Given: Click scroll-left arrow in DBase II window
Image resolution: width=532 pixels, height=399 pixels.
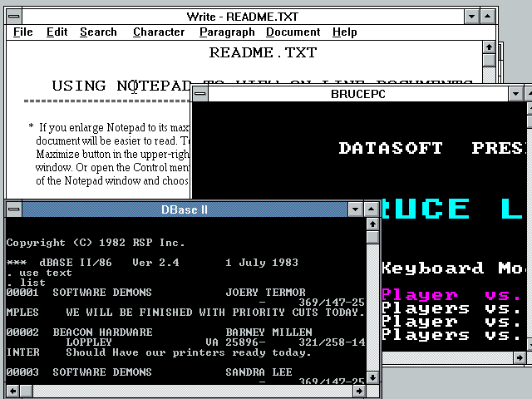Looking at the screenshot, I should pos(13,391).
